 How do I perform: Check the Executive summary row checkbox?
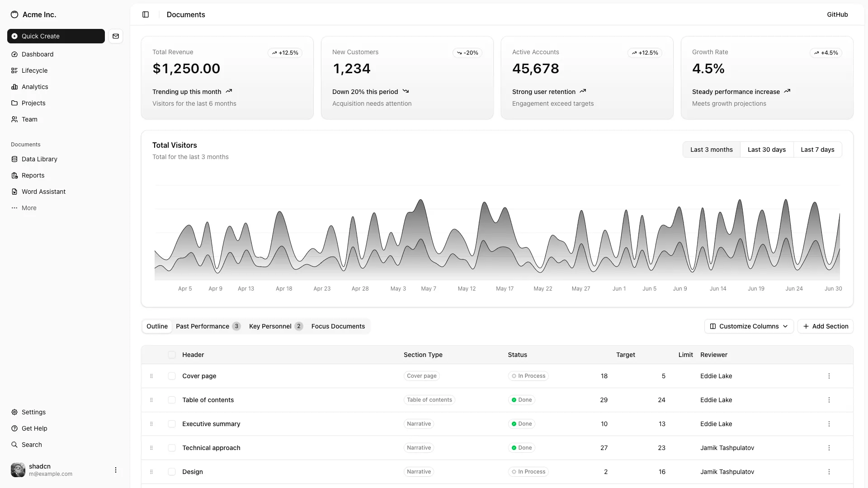point(172,424)
